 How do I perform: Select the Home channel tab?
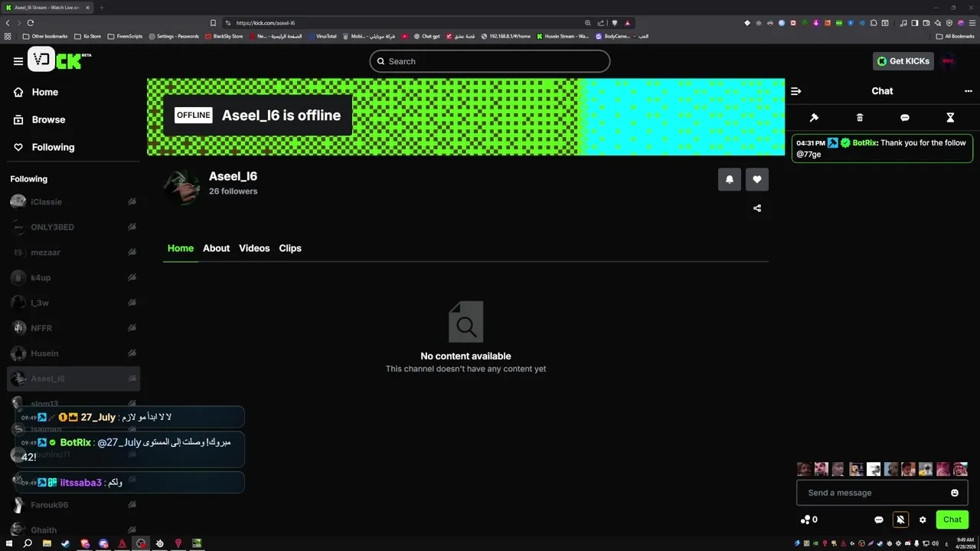point(181,248)
